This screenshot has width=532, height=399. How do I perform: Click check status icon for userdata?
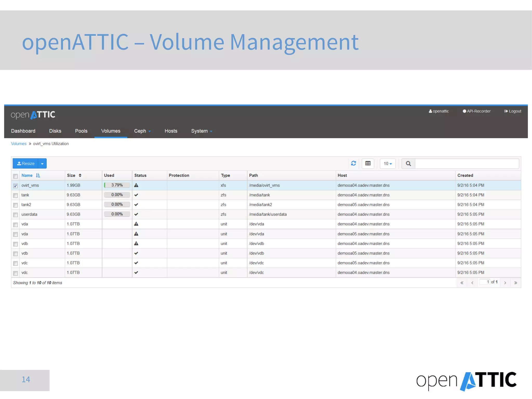point(136,214)
